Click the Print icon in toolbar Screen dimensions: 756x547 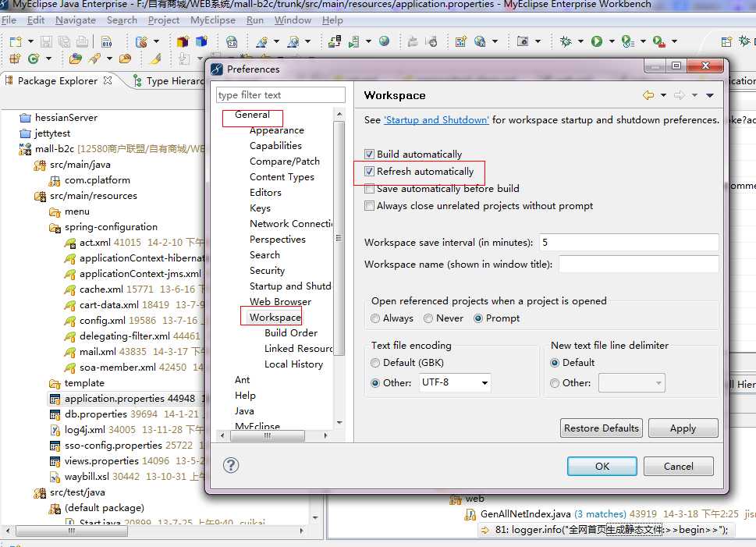coord(83,41)
